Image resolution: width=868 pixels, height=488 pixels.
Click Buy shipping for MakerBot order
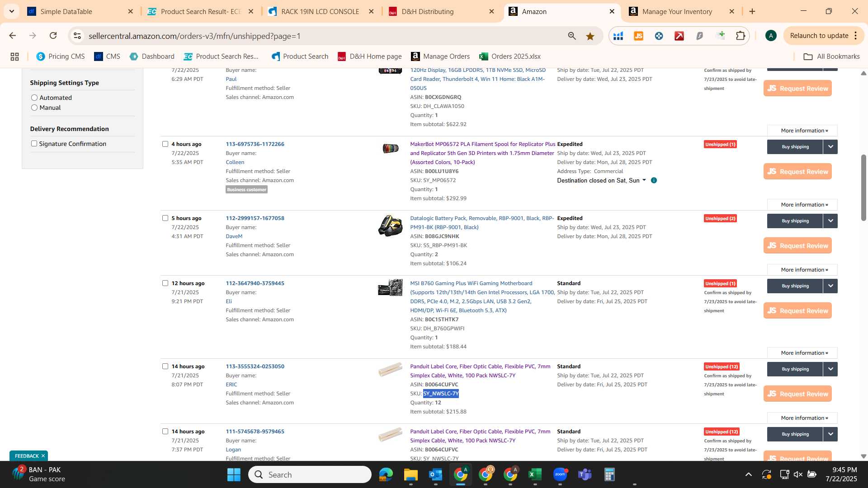coord(795,147)
